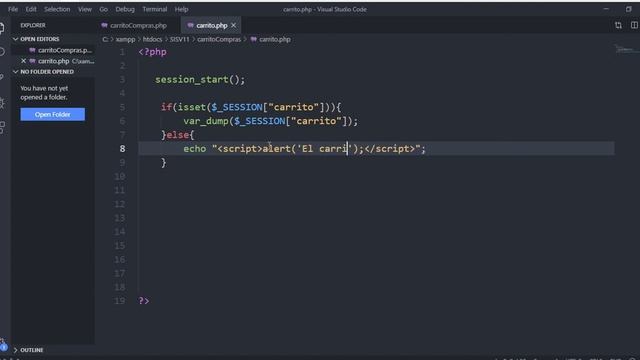This screenshot has height=360, width=640.
Task: Open the Selection menu
Action: [x=57, y=9]
